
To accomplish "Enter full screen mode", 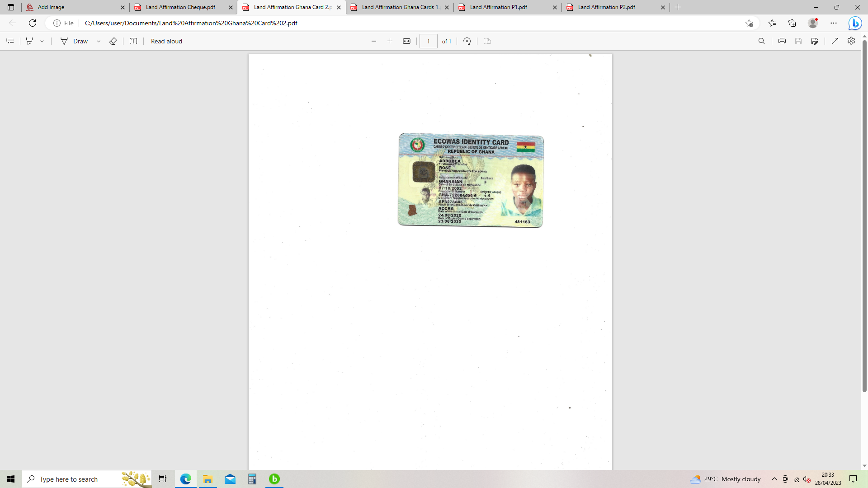I will pos(835,41).
